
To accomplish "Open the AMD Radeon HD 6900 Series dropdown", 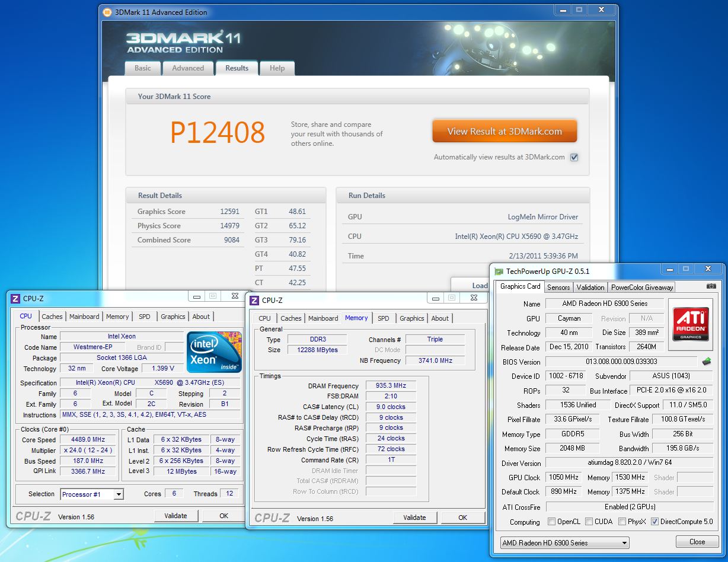I will point(564,542).
